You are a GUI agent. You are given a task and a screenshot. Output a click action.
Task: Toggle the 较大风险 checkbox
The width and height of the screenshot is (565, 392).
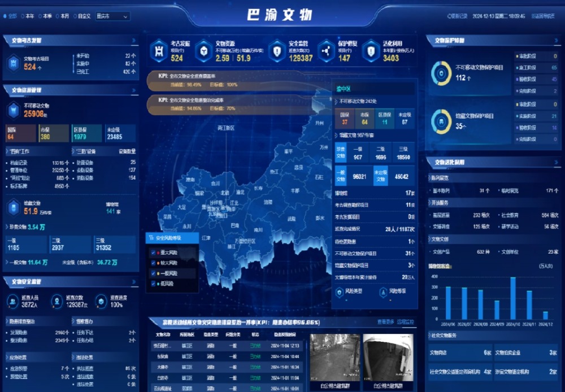pos(153,263)
